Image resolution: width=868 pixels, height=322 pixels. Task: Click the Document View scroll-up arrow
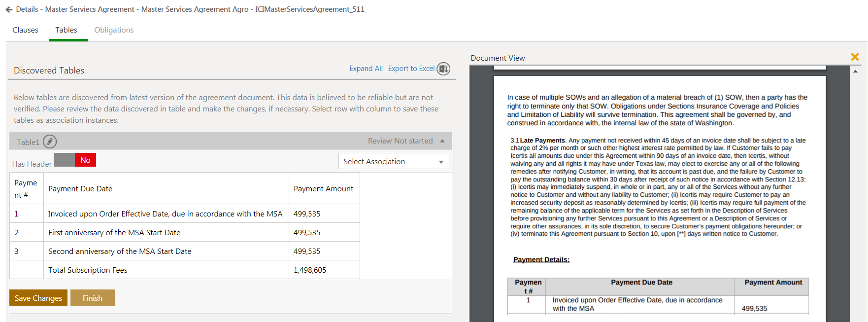click(855, 72)
